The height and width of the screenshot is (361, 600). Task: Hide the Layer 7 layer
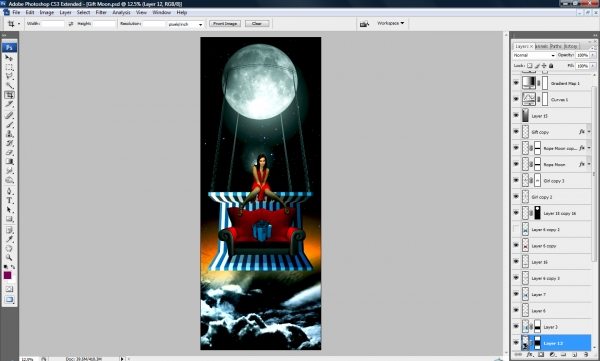pos(516,294)
